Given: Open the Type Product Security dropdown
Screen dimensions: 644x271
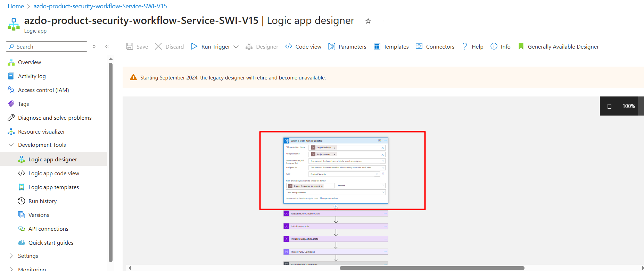Looking at the screenshot, I should click(377, 174).
